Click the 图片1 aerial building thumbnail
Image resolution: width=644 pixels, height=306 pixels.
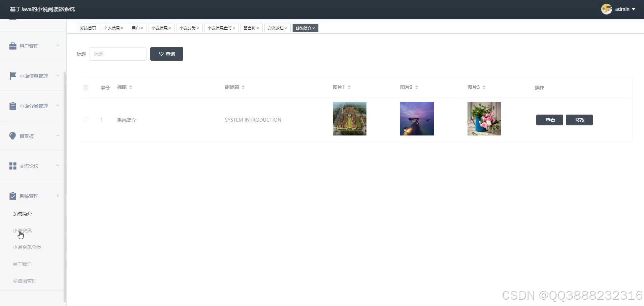coord(350,119)
